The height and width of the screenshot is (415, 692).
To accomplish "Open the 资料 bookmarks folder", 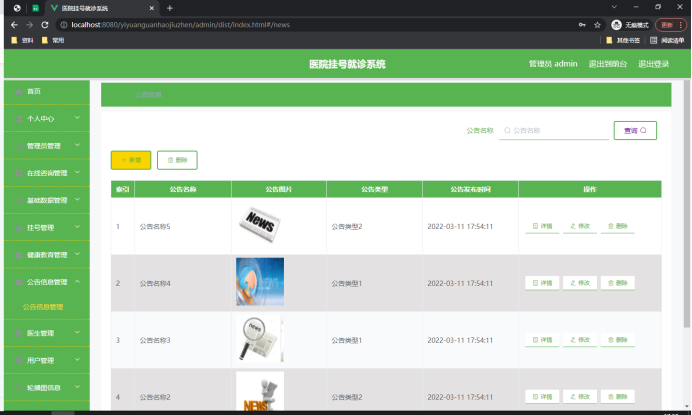I will tap(22, 40).
